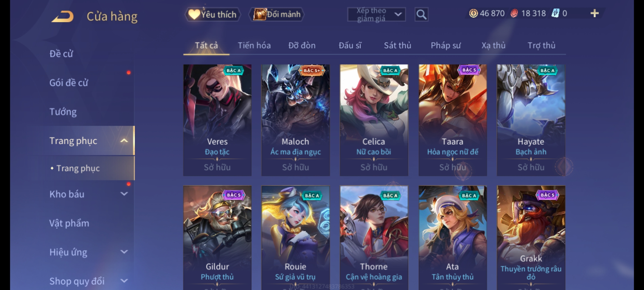The image size is (644, 290).
Task: Click the heart icon for Yêu thích
Action: [x=194, y=15]
